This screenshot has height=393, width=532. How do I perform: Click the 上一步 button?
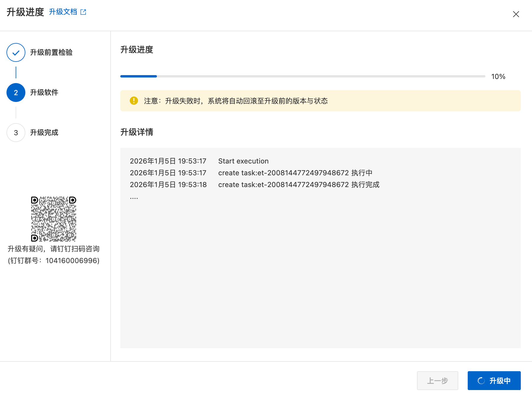pyautogui.click(x=438, y=381)
